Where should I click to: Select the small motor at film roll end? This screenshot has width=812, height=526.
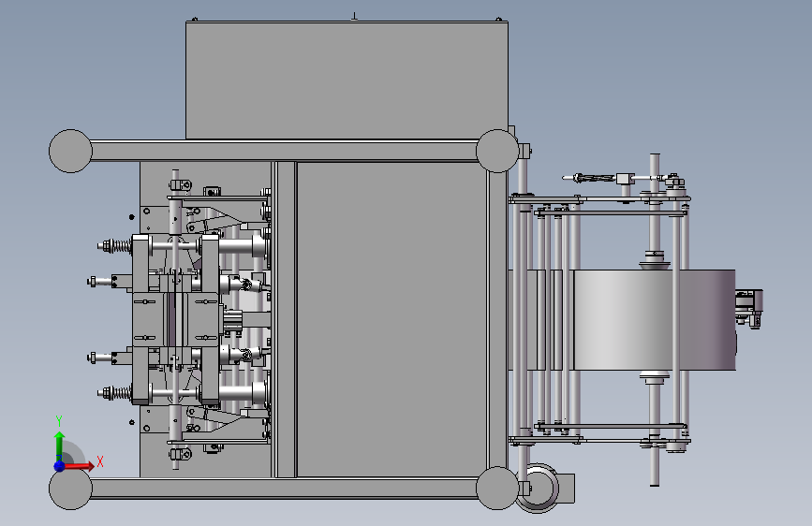(749, 308)
